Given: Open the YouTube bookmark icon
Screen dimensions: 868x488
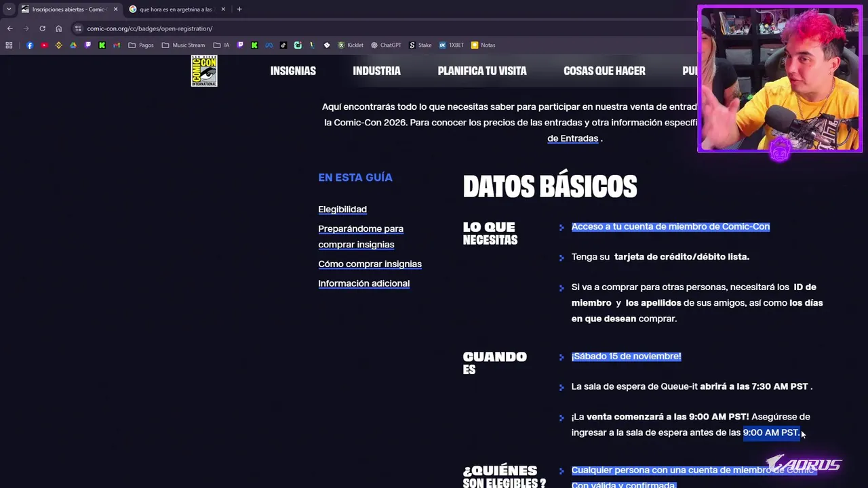Looking at the screenshot, I should coord(44,45).
